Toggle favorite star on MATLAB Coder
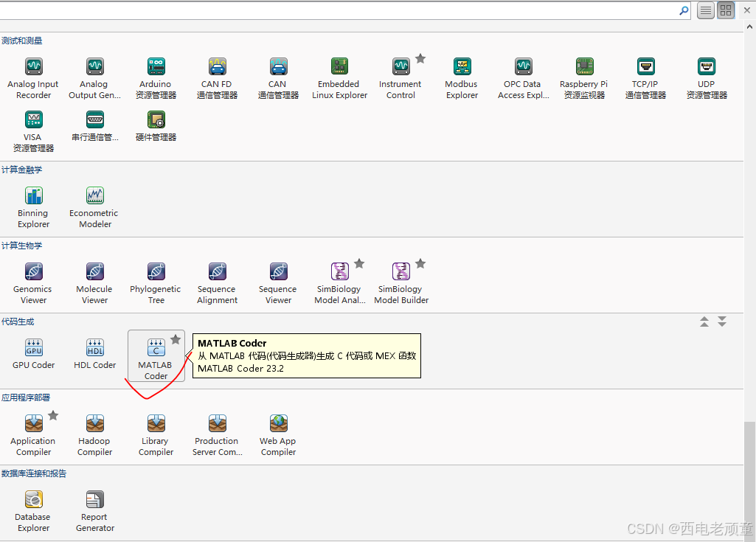 (x=176, y=339)
